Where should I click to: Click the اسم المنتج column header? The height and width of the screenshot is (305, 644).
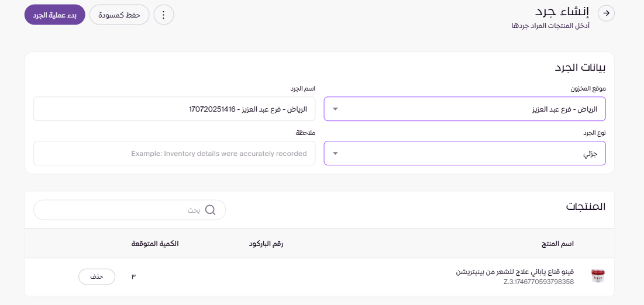click(x=557, y=243)
